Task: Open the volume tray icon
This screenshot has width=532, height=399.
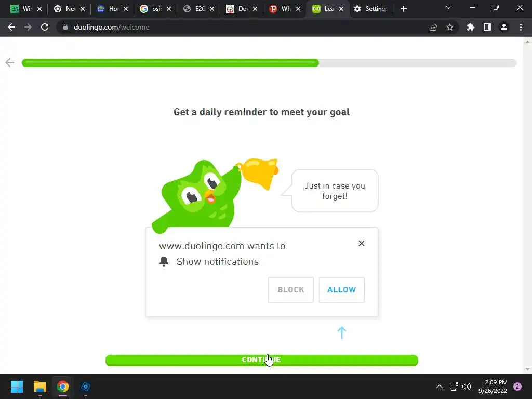Action: pos(467,387)
